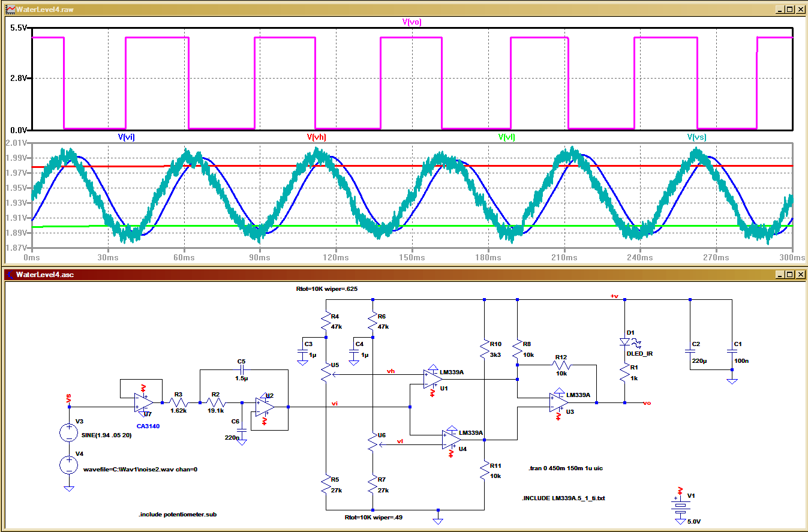Viewport: 808px width, 532px height.
Task: Click the WaterLevel4.asc window title bar
Action: pos(404,275)
